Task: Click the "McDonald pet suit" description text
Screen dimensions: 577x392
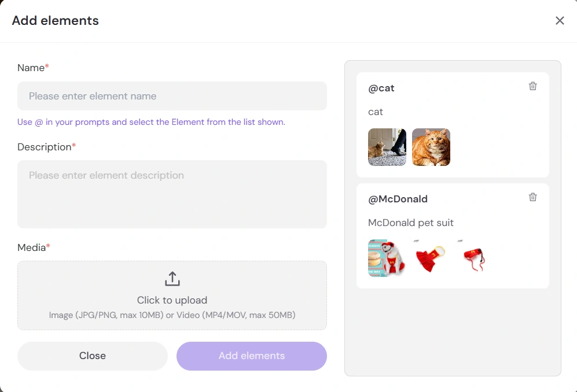Action: pos(410,223)
